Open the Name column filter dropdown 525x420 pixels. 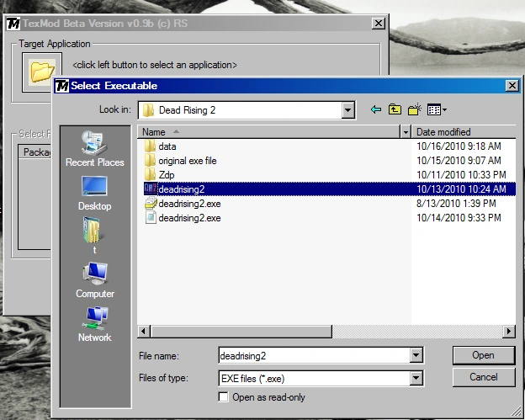(x=406, y=132)
